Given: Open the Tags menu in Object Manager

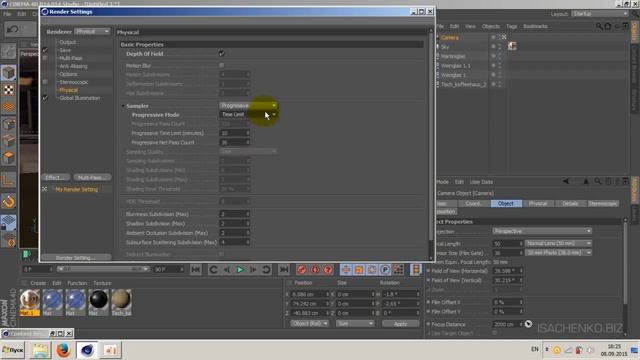Looking at the screenshot, I should [x=511, y=27].
